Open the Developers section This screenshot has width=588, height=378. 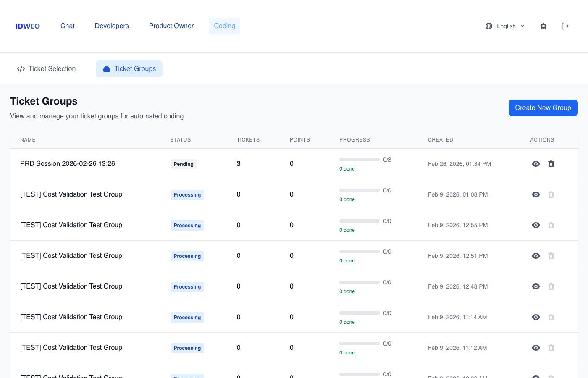pos(112,26)
